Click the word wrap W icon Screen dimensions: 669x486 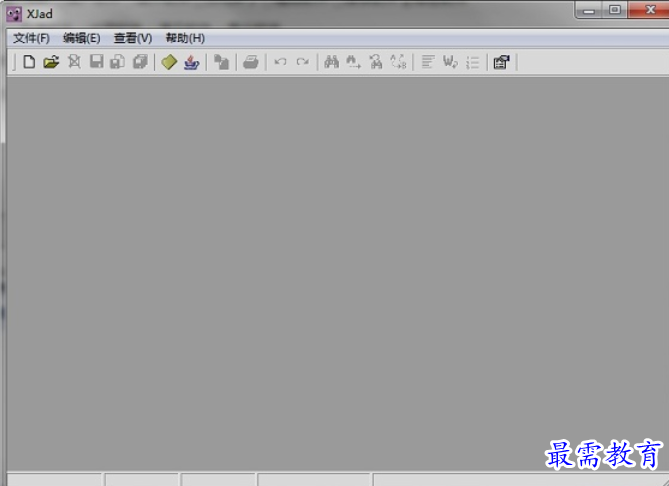(x=450, y=62)
